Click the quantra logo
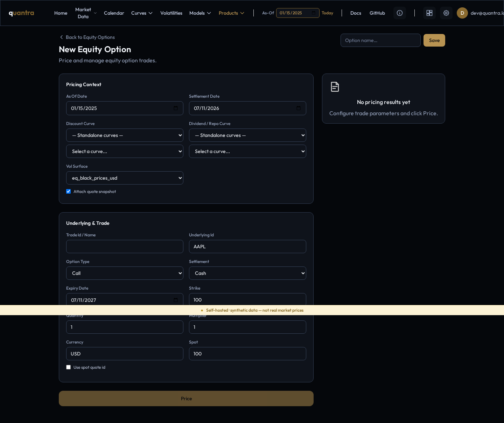This screenshot has width=504, height=423. click(21, 13)
